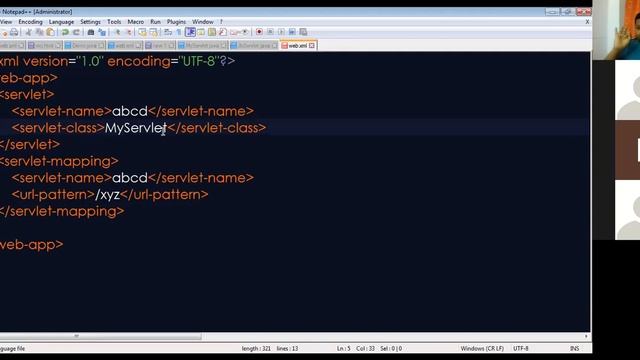Open the ? help menu
The image size is (640, 360).
click(221, 22)
